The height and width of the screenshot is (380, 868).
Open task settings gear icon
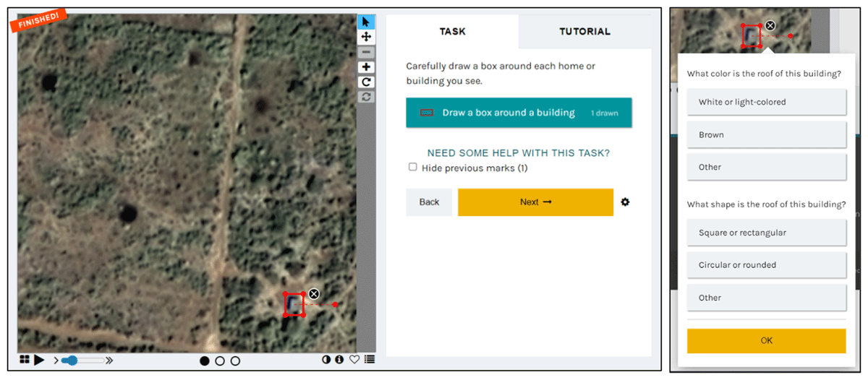[x=625, y=202]
